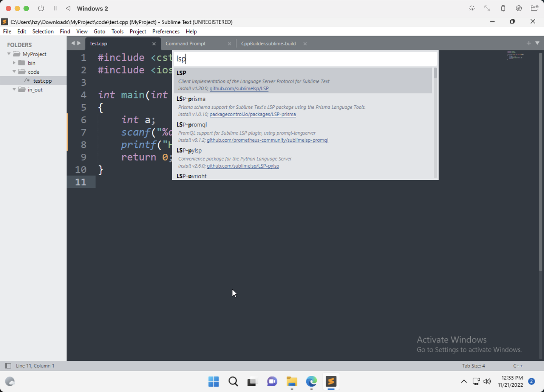Click the file icon next to test.cpp

pyautogui.click(x=27, y=80)
